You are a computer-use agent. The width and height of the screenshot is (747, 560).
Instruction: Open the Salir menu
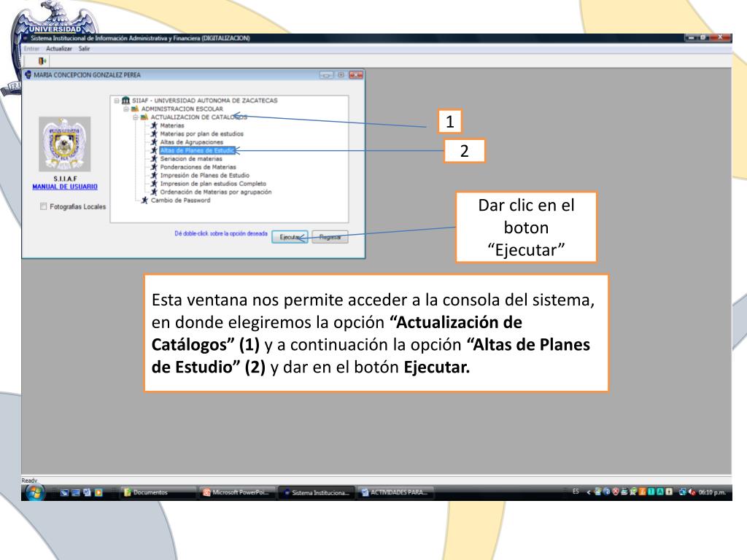coord(84,48)
